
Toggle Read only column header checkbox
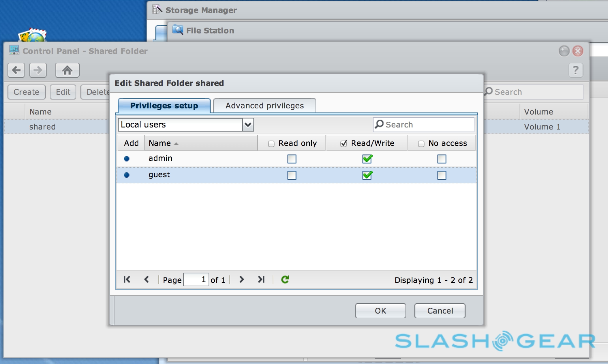(271, 144)
